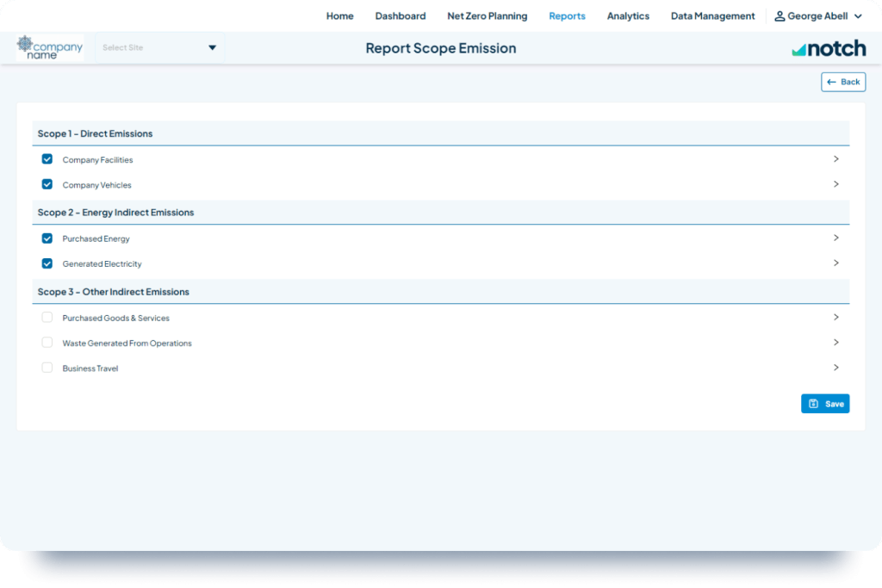Open the George Abell account dropdown arrow
Image resolution: width=882 pixels, height=588 pixels.
(x=858, y=16)
